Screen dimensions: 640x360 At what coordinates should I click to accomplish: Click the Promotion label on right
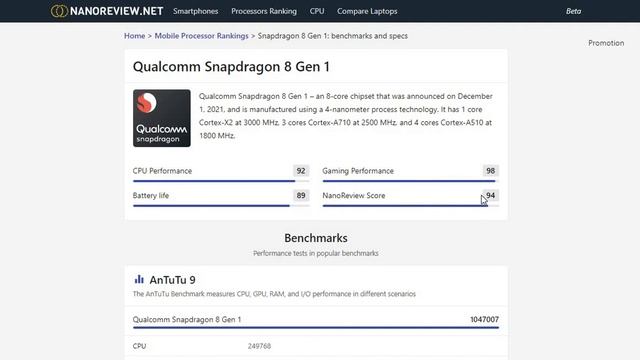pos(606,43)
